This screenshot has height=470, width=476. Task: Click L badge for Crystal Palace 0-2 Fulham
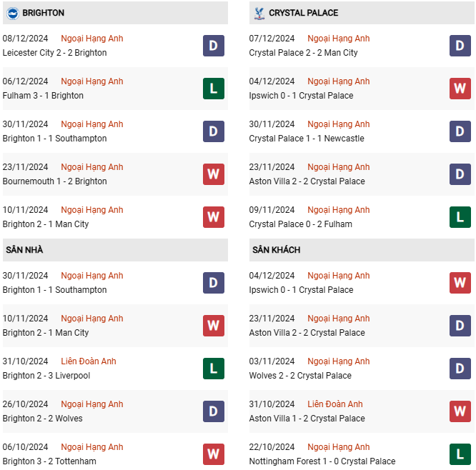[460, 217]
